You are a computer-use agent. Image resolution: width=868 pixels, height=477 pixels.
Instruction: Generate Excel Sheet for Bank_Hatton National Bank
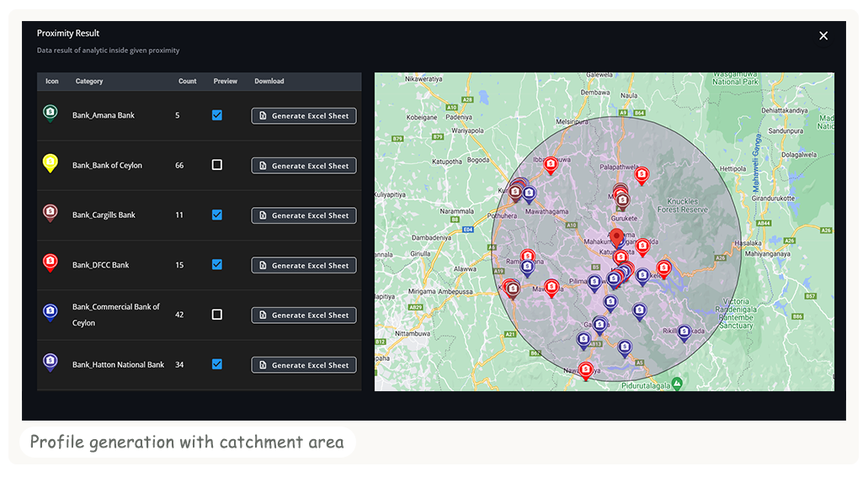304,364
